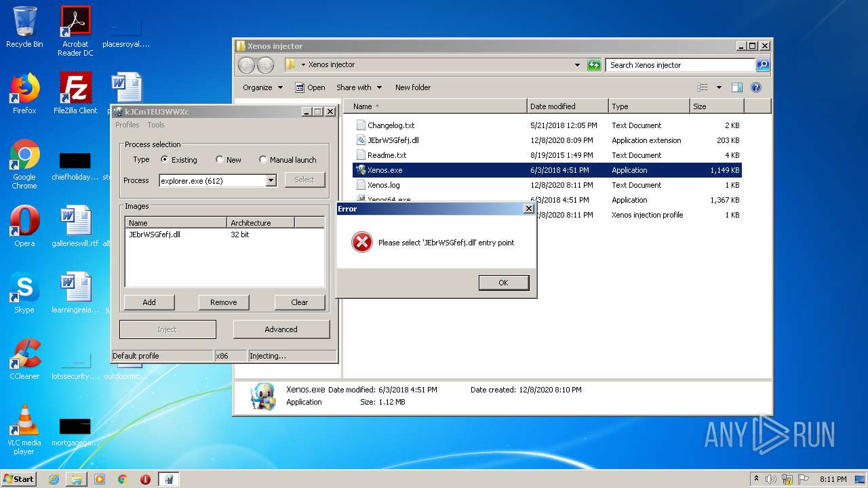Click Opera icon in the taskbar
The width and height of the screenshot is (868, 488).
pos(145,479)
